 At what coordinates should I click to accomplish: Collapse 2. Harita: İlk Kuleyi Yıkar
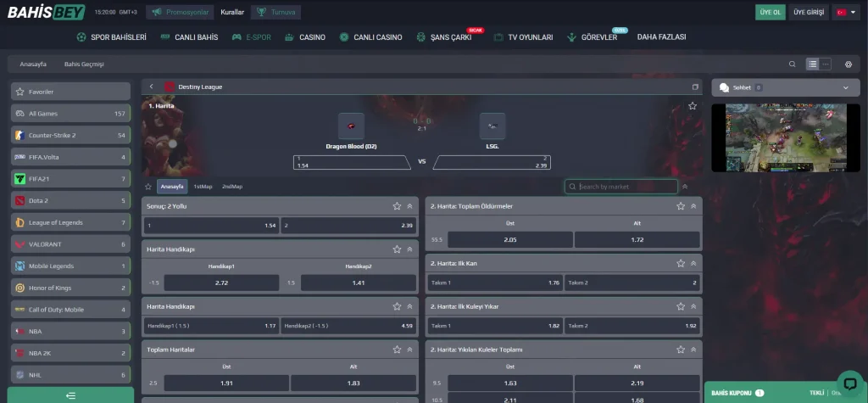pos(693,306)
